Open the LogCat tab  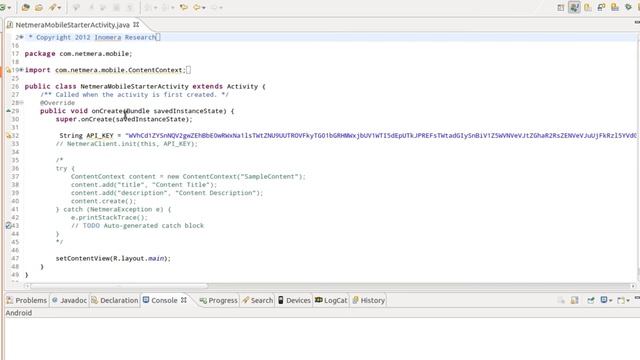point(331,300)
